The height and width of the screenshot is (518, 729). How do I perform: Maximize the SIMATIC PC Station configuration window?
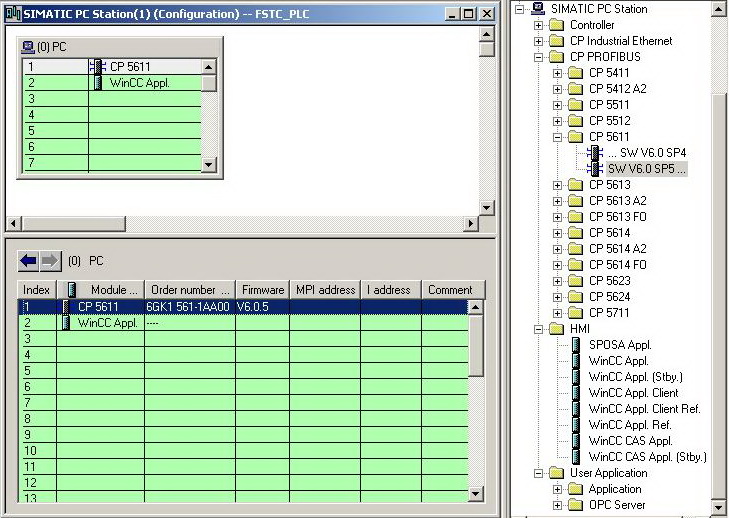click(469, 14)
